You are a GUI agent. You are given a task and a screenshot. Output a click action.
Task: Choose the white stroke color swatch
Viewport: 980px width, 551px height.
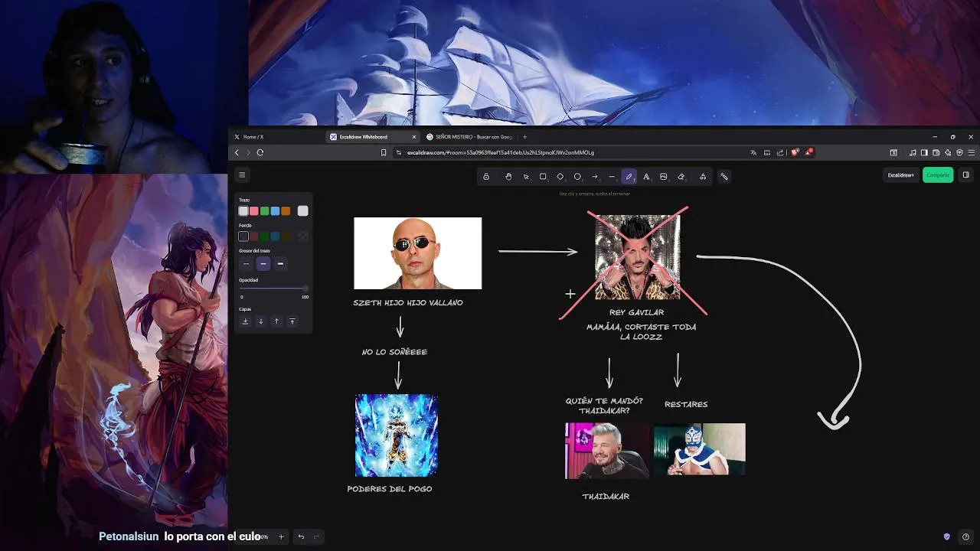pyautogui.click(x=243, y=211)
